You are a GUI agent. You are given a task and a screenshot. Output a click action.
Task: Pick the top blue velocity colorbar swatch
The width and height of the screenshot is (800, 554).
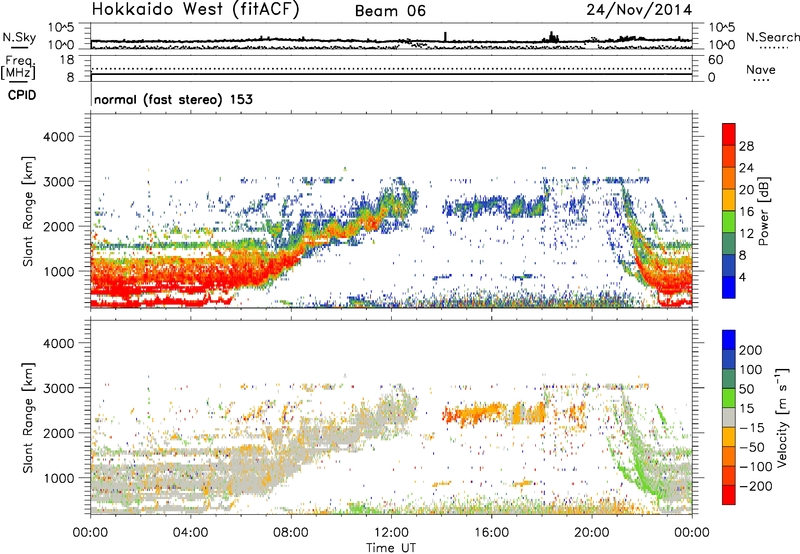tap(729, 340)
